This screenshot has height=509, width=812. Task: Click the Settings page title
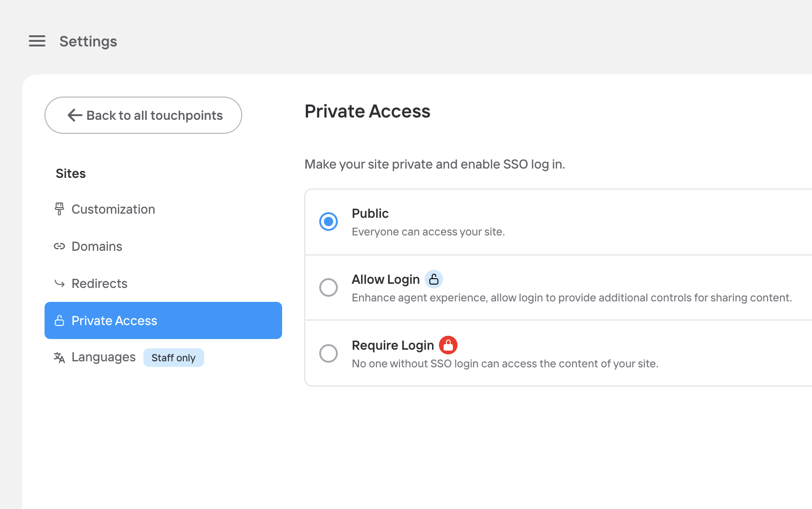coord(88,41)
